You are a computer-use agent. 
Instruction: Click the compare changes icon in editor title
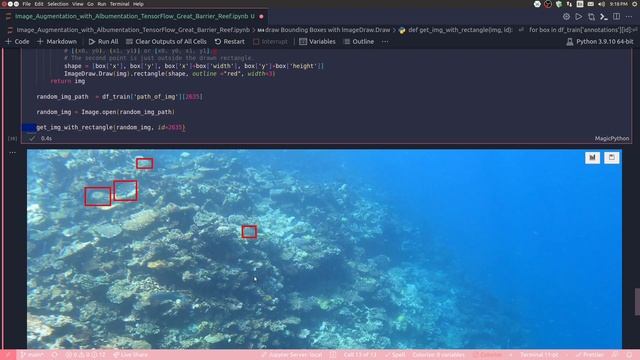point(591,17)
